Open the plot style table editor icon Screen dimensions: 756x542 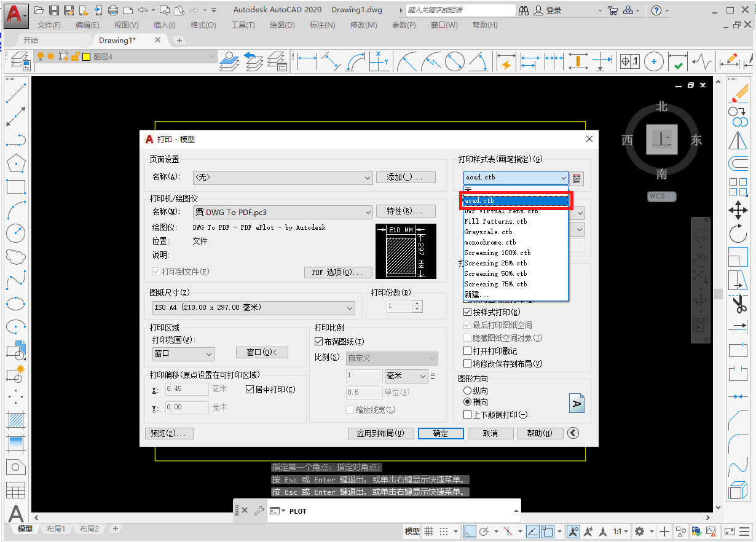(x=577, y=178)
